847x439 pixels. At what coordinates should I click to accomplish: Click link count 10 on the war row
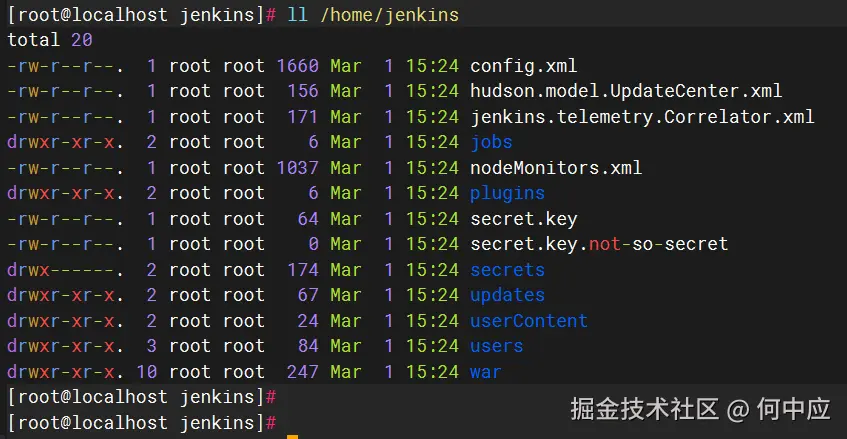tap(146, 372)
